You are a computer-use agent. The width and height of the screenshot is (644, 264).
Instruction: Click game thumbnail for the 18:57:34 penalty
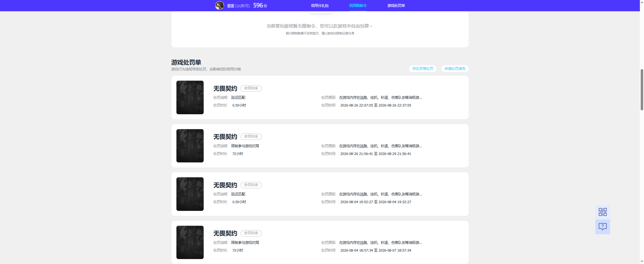pyautogui.click(x=190, y=242)
